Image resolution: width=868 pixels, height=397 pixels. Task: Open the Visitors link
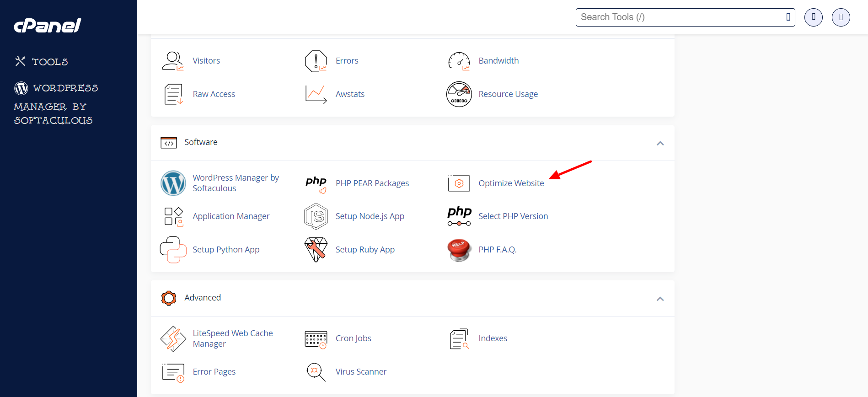(x=206, y=61)
